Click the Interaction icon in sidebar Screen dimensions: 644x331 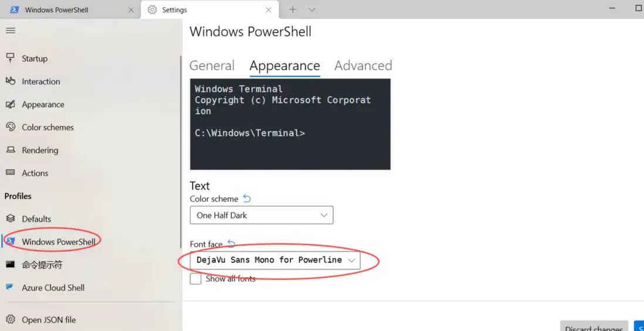pos(10,81)
